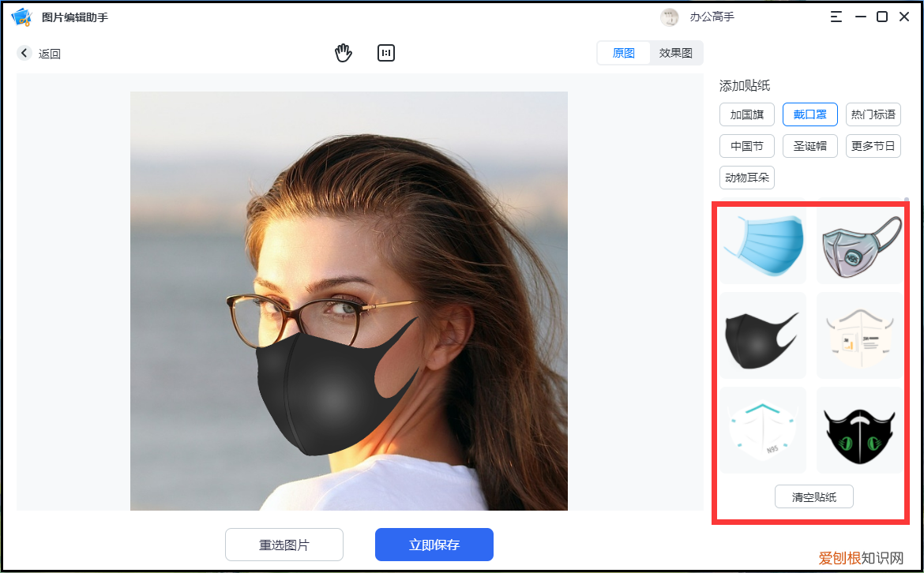Click the 圣诞帽 category button
This screenshot has height=573, width=924.
click(809, 145)
